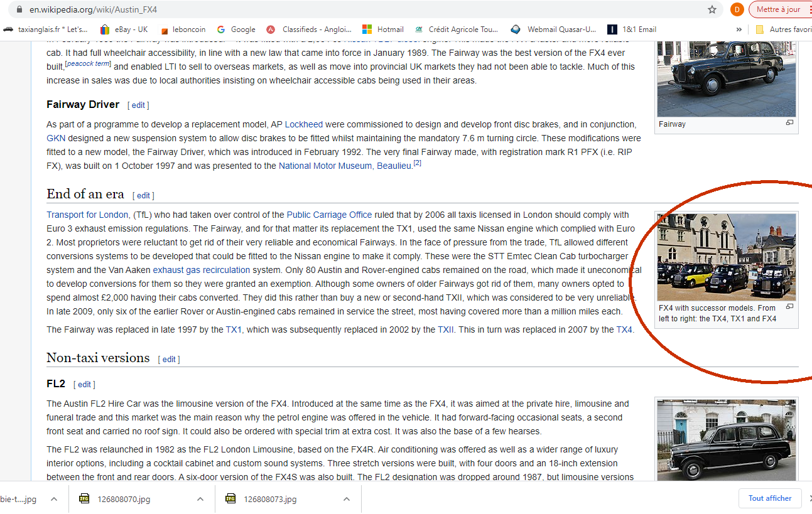Open options chevron for 126808070.jpg download
The width and height of the screenshot is (812, 514).
[200, 499]
